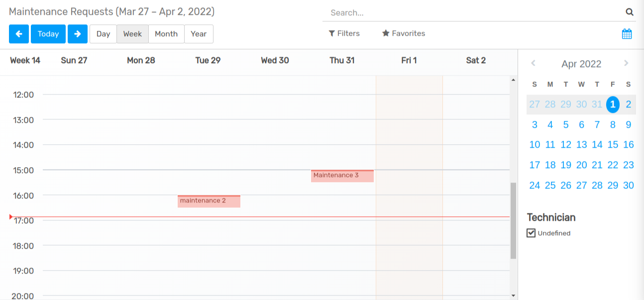This screenshot has height=300, width=644.
Task: Click in the Search input field
Action: click(x=473, y=12)
